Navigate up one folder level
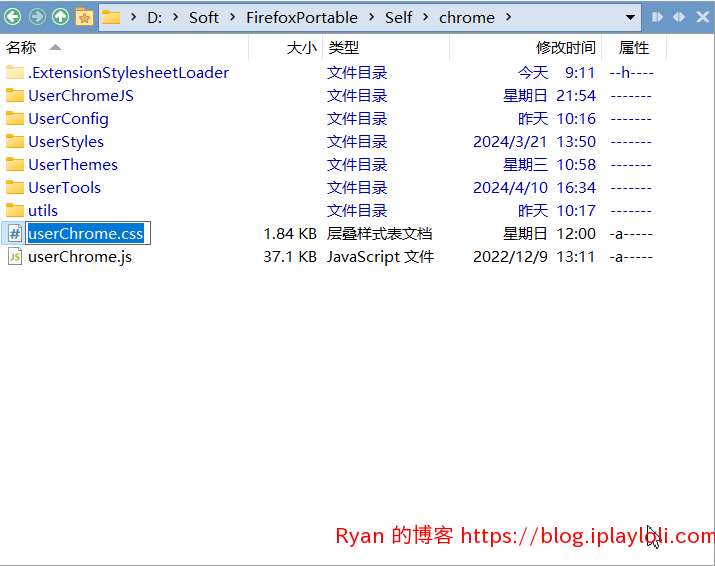Image resolution: width=715 pixels, height=566 pixels. [x=60, y=17]
